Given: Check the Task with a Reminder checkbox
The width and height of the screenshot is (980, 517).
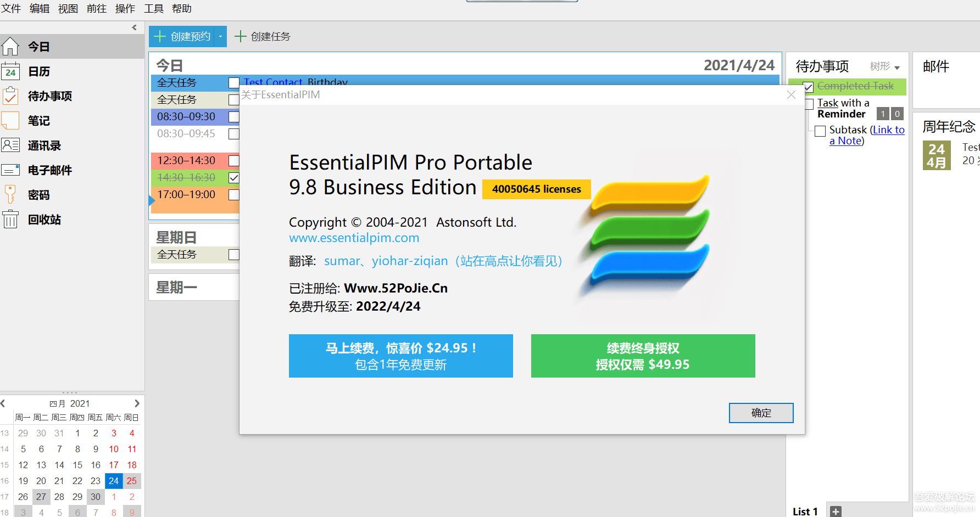Looking at the screenshot, I should [x=809, y=104].
